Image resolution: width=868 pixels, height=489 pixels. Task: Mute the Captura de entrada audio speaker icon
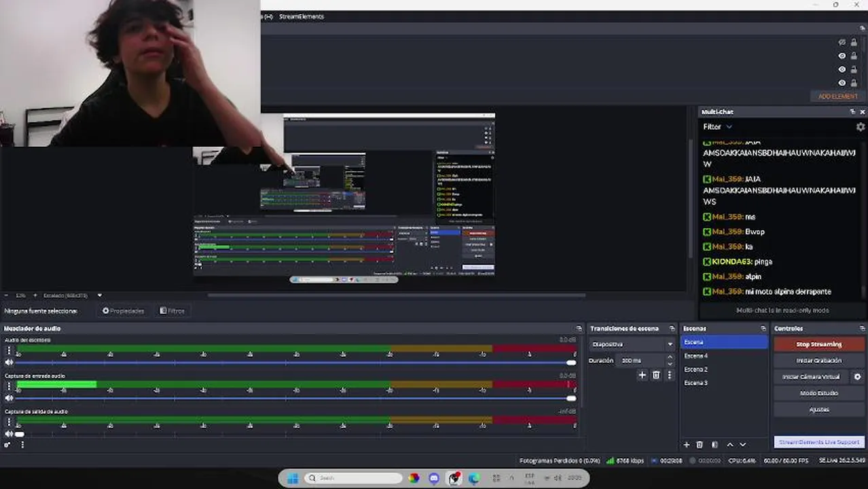pyautogui.click(x=9, y=398)
